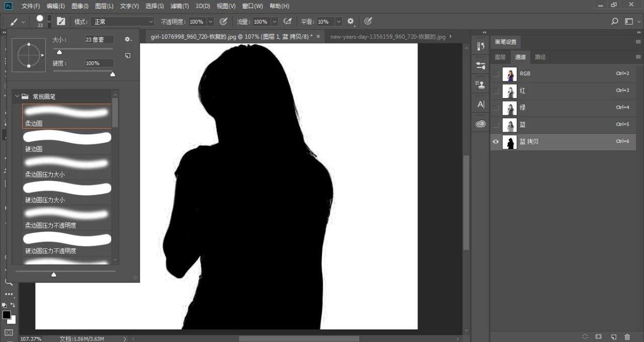
Task: Open the brush settings panel toggle icon
Action: tap(61, 22)
